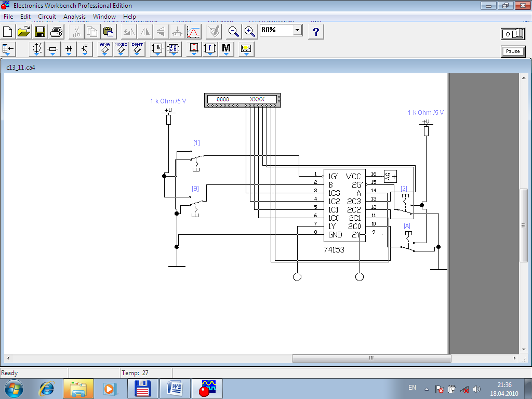This screenshot has width=532, height=399.
Task: Open the Transistors parts bin
Action: 85,49
